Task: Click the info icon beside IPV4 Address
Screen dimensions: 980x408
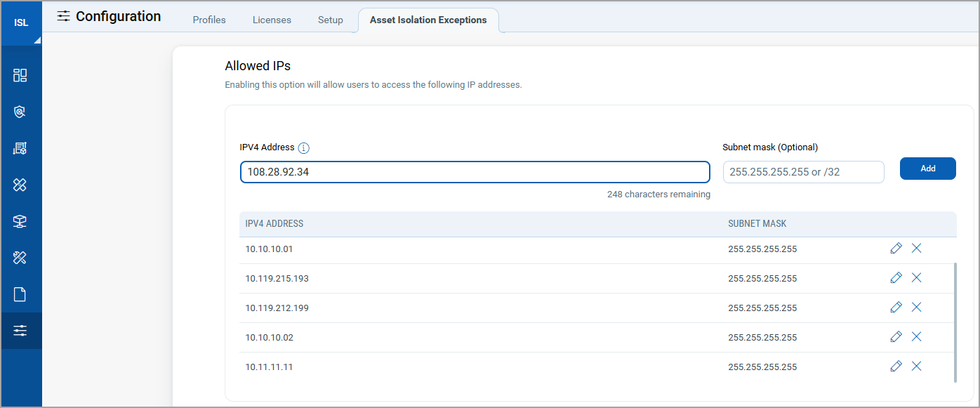Action: click(x=304, y=148)
